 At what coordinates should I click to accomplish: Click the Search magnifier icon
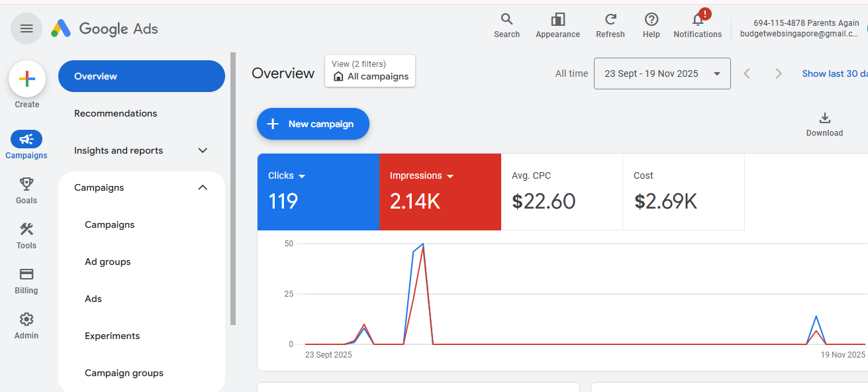tap(506, 19)
